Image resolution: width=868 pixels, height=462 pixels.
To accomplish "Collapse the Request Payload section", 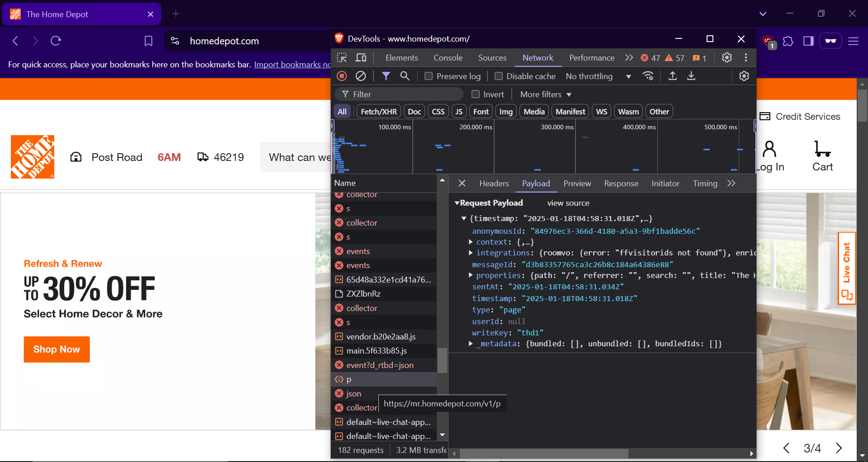I will click(457, 203).
